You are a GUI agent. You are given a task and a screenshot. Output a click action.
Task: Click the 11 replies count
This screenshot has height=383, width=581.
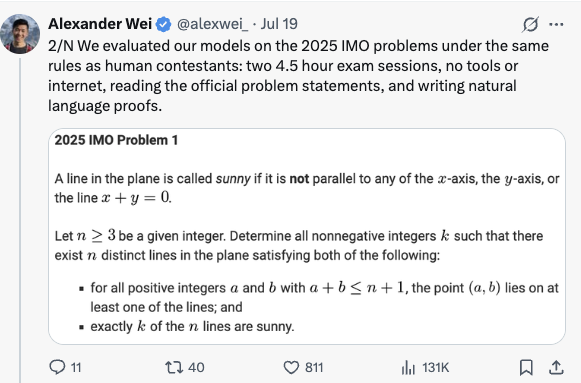pyautogui.click(x=76, y=368)
